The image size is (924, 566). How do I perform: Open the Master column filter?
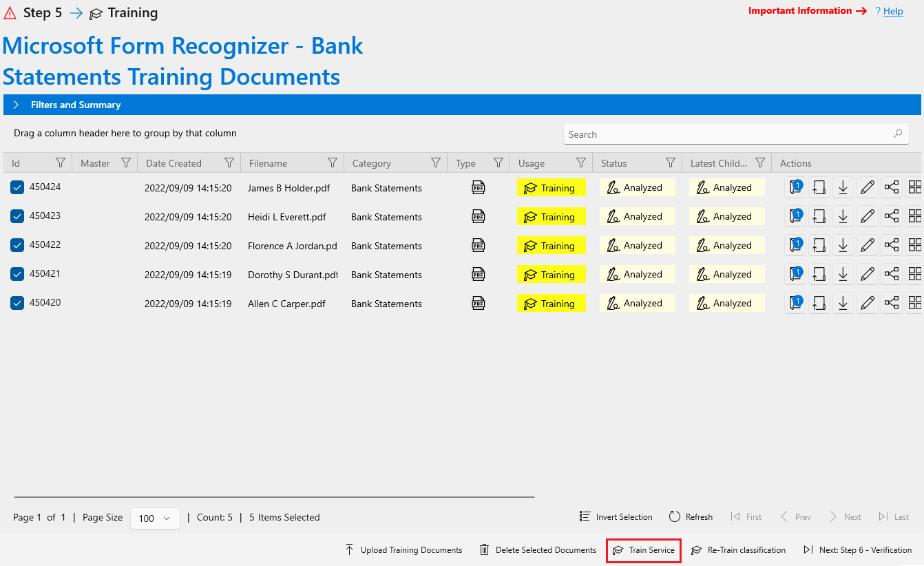point(126,163)
